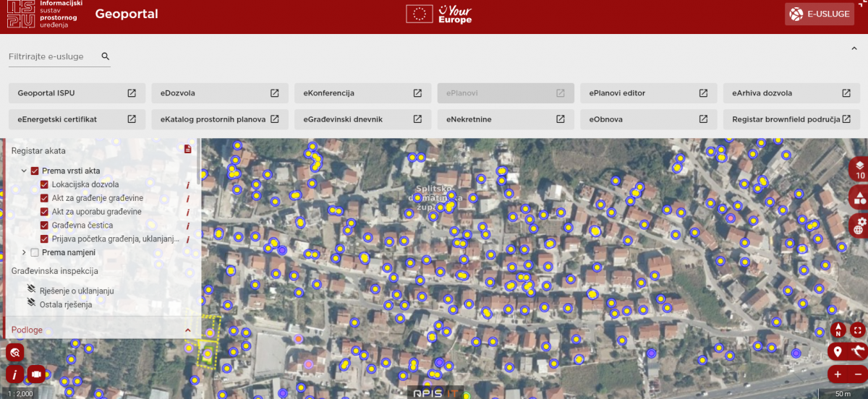The image size is (868, 399).
Task: Toggle Građevna čestica checkbox
Action: pyautogui.click(x=45, y=226)
